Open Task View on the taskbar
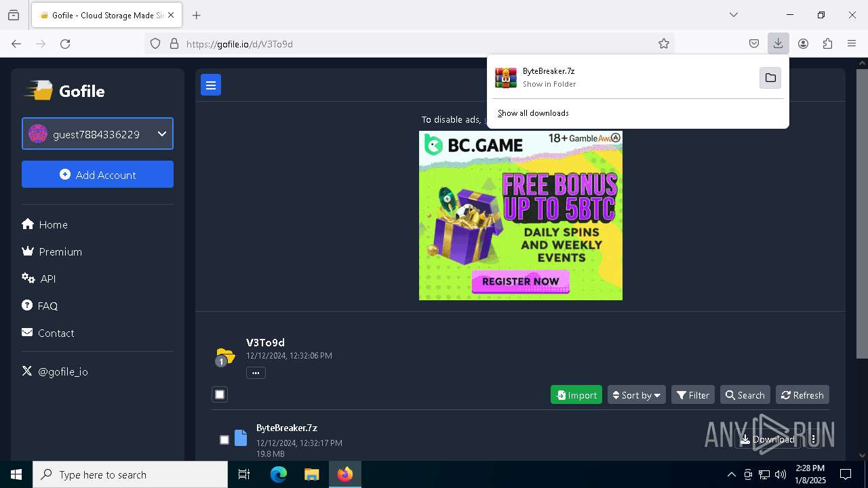Viewport: 868px width, 488px height. click(x=244, y=474)
